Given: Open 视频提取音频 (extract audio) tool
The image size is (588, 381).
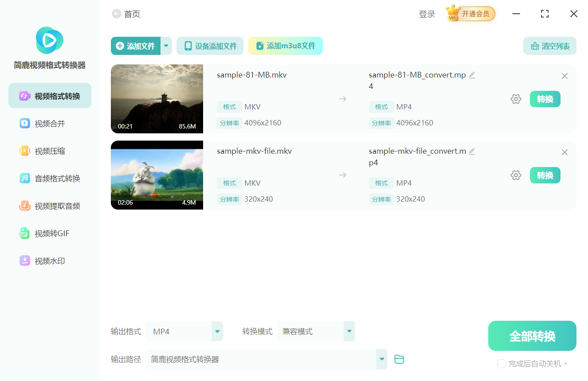Looking at the screenshot, I should pyautogui.click(x=49, y=206).
